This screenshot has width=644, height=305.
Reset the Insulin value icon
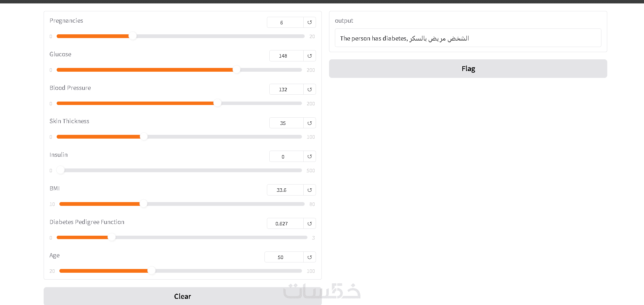309,156
